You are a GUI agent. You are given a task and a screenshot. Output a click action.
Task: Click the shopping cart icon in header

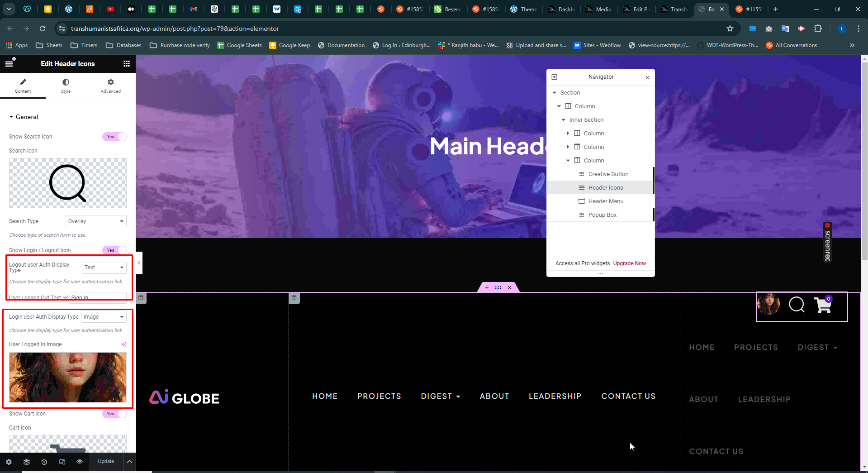823,305
